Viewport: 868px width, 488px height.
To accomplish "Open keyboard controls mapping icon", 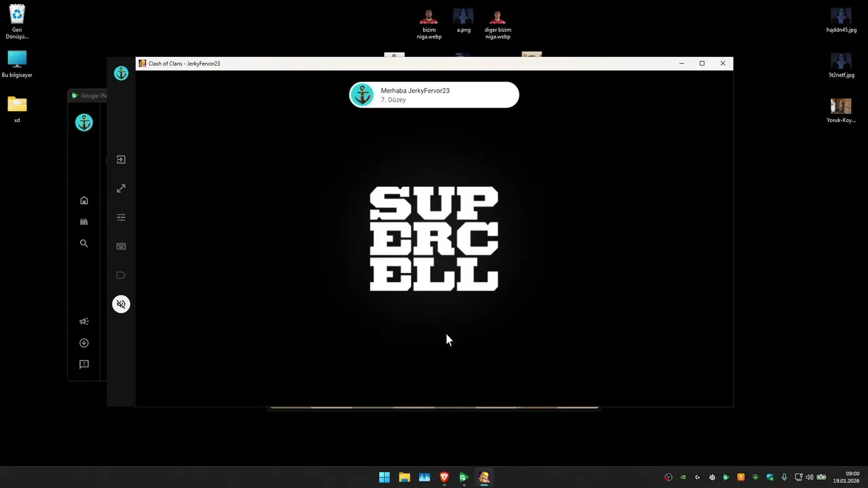I will coord(121,247).
